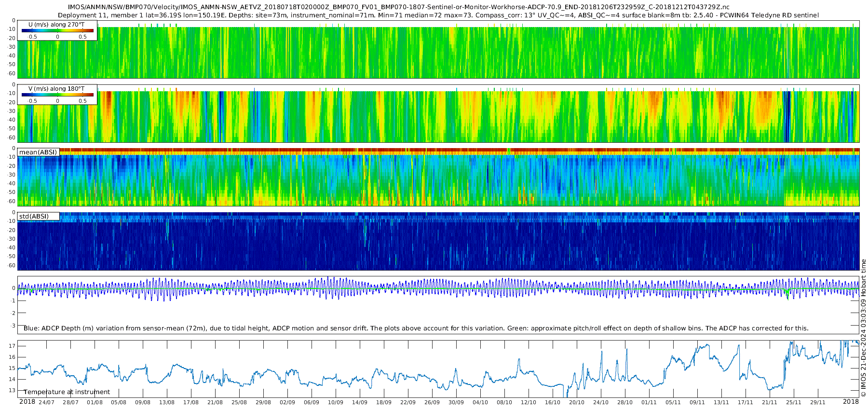Click the 01/11 date tick
868x410 pixels.
(x=649, y=402)
